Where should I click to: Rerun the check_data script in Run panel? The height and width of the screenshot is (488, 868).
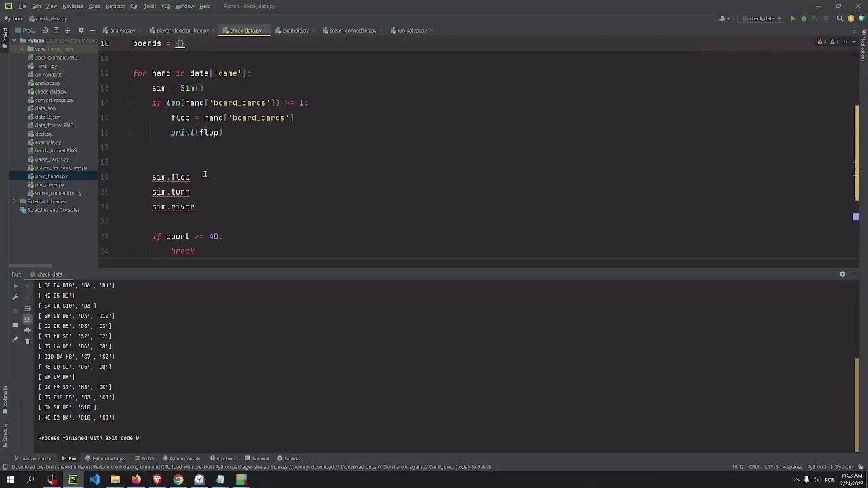pyautogui.click(x=16, y=285)
